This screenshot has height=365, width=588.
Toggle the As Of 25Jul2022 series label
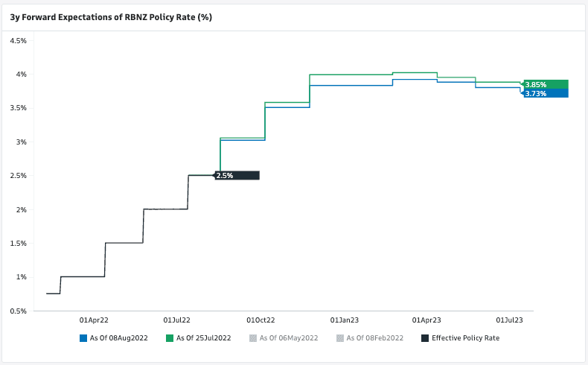(x=203, y=338)
